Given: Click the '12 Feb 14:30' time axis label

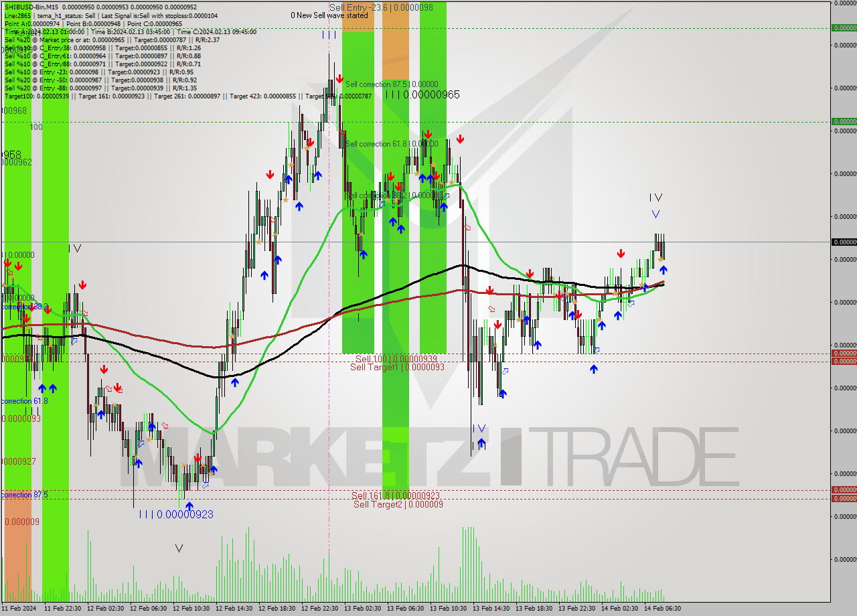Looking at the screenshot, I should tap(234, 609).
